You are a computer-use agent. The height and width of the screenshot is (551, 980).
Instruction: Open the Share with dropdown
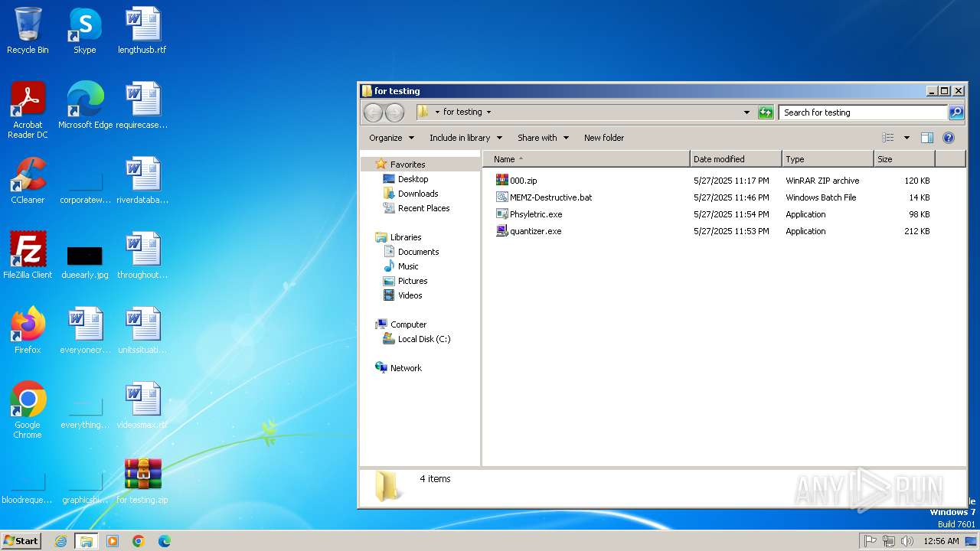[x=543, y=138]
